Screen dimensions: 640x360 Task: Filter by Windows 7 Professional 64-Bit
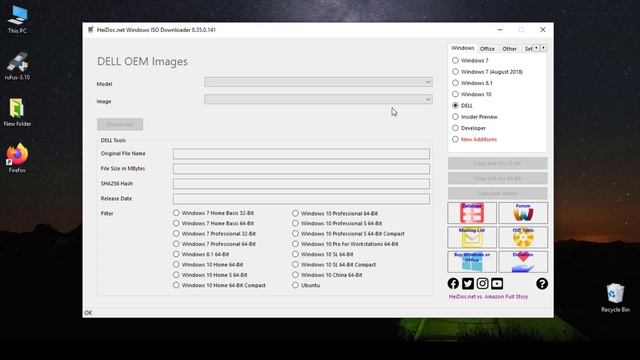coord(176,244)
